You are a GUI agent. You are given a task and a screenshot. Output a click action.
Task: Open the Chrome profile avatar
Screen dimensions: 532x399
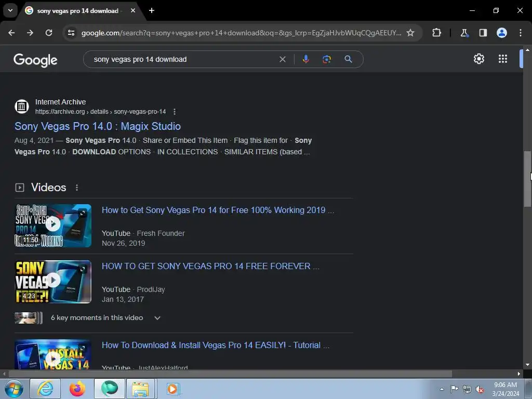[x=502, y=33]
